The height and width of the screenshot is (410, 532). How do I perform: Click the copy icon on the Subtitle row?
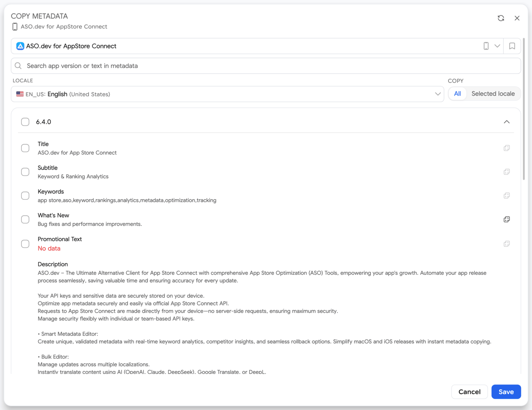click(x=507, y=172)
